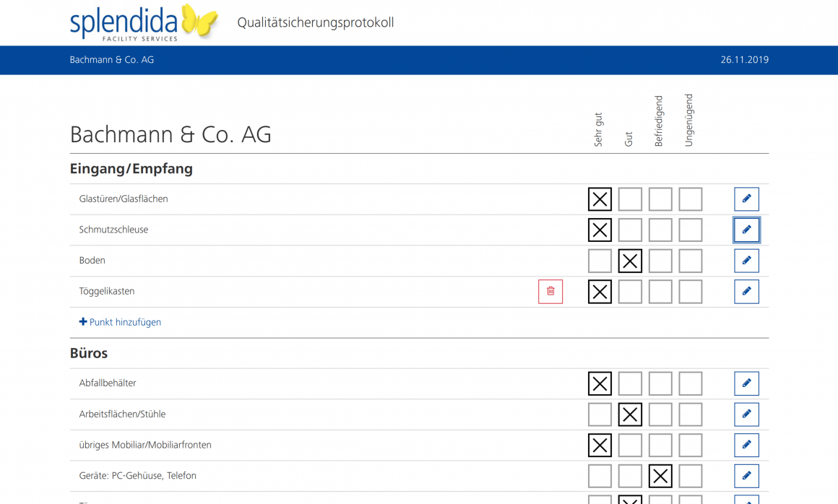Click the pencil edit icon for Glastüren/Glasflächen
The width and height of the screenshot is (838, 504).
[746, 199]
